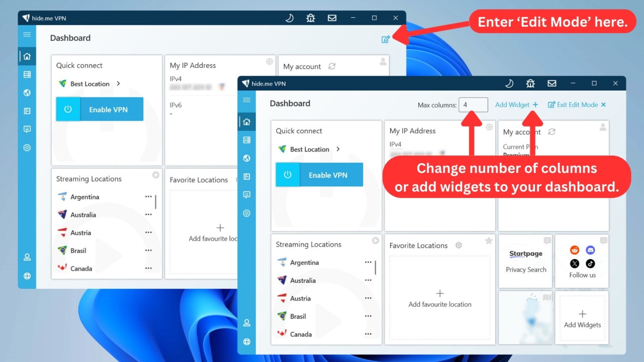Viewport: 644px width, 362px height.
Task: Open account icon in back window sidebar
Action: (27, 257)
